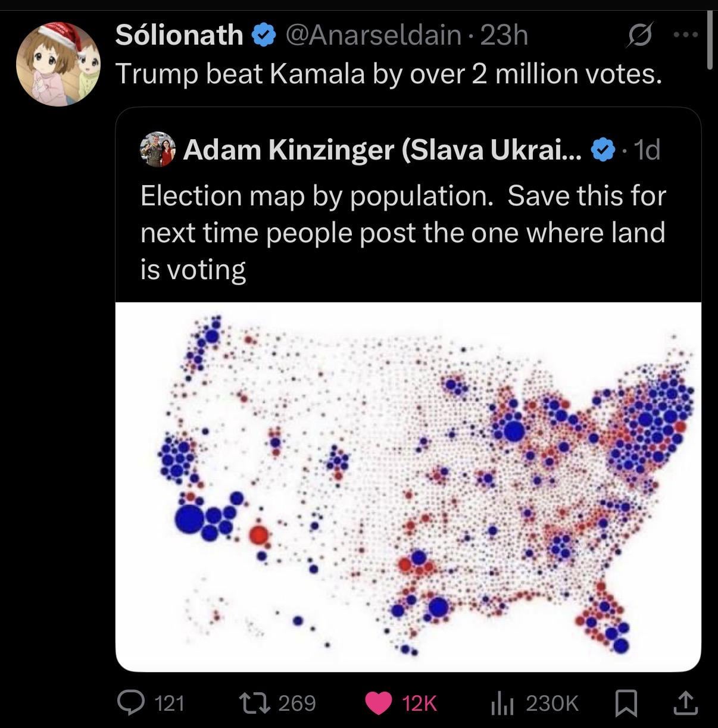The height and width of the screenshot is (728, 718).
Task: Open the tweet's 23h timestamp
Action: tap(504, 35)
